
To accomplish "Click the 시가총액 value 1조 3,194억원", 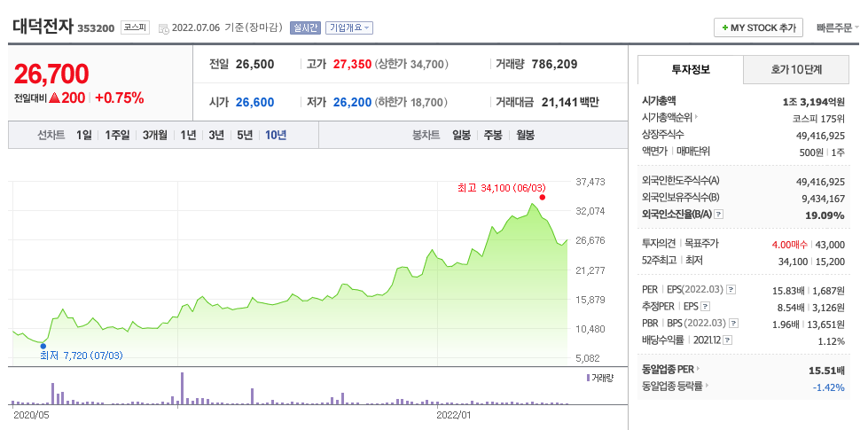I will [x=814, y=101].
